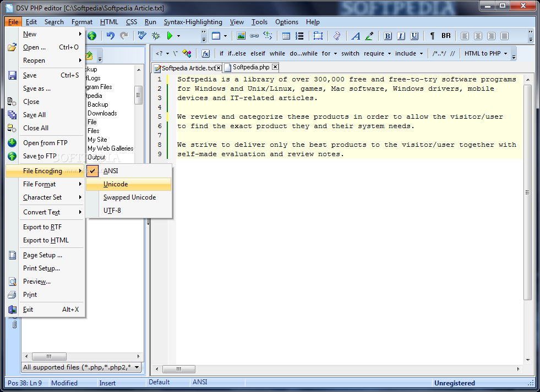Click the numbered list icon
Viewport: 540px width, 392px height.
coord(299,36)
